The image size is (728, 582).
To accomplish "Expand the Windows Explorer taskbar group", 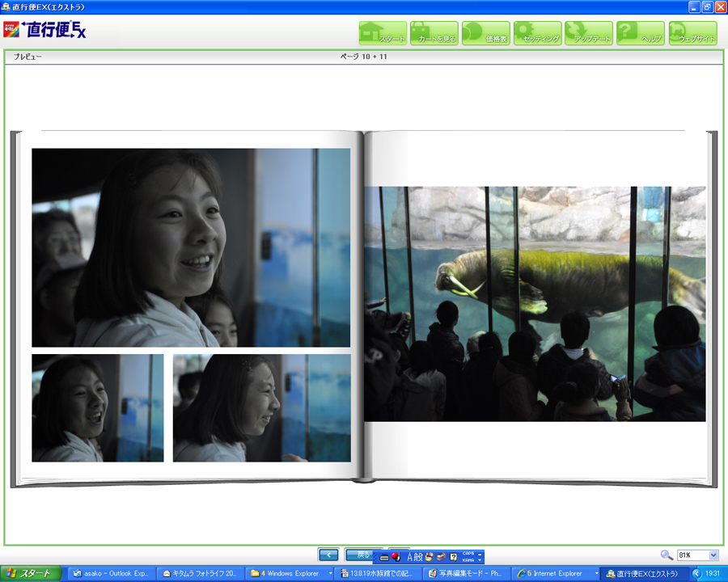I will tap(330, 573).
